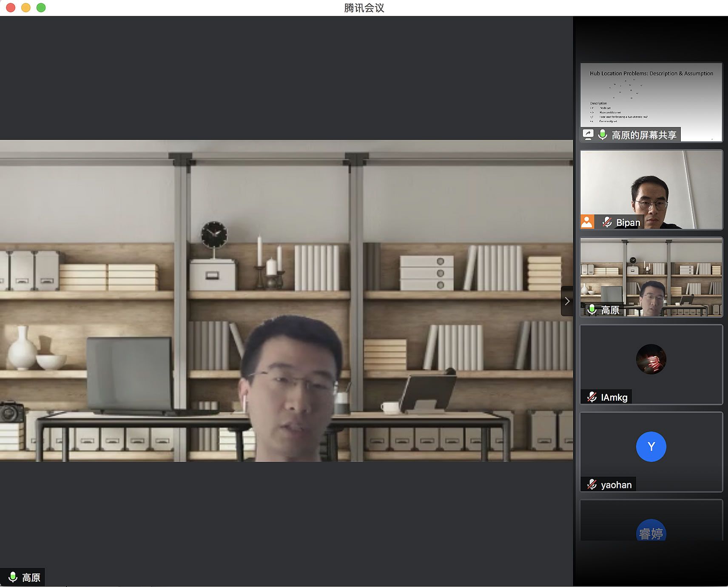Click green microphone icon on 高原 thumbnail
This screenshot has height=587, width=728.
click(x=591, y=310)
